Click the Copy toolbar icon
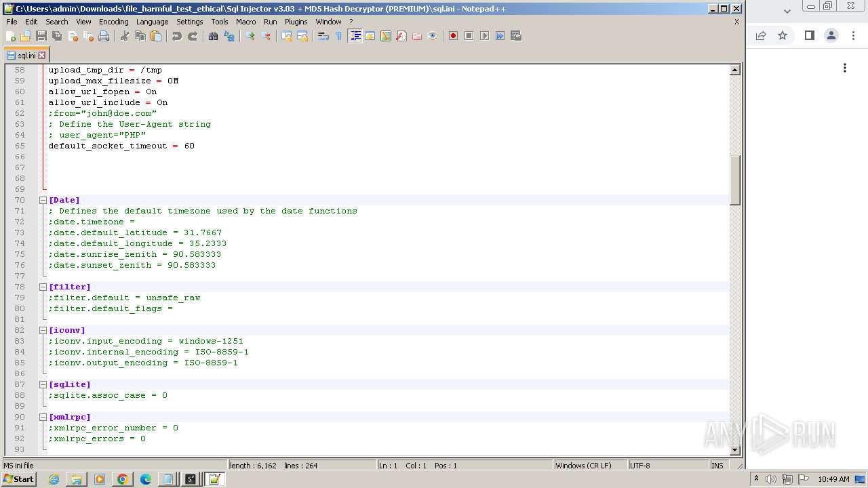The height and width of the screenshot is (488, 868). point(140,36)
